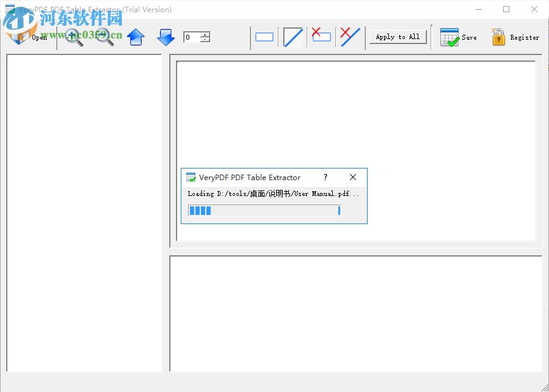Click the VeryPDF title bar icon

point(189,177)
